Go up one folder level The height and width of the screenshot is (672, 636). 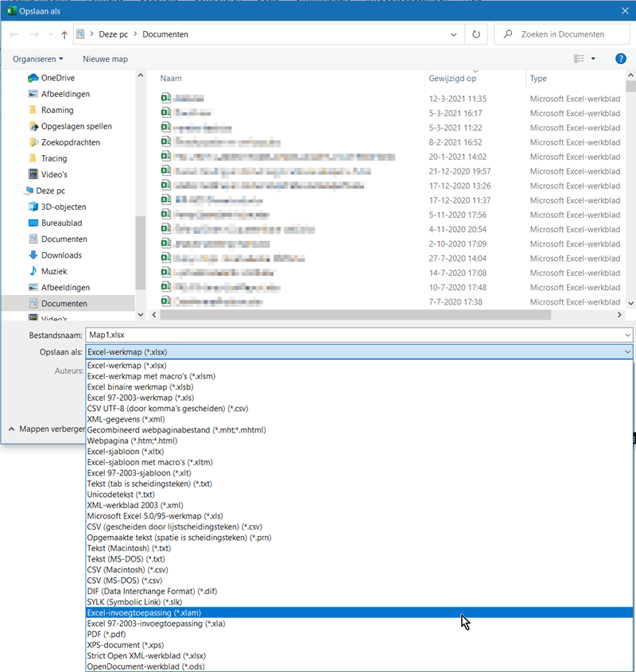[x=64, y=34]
